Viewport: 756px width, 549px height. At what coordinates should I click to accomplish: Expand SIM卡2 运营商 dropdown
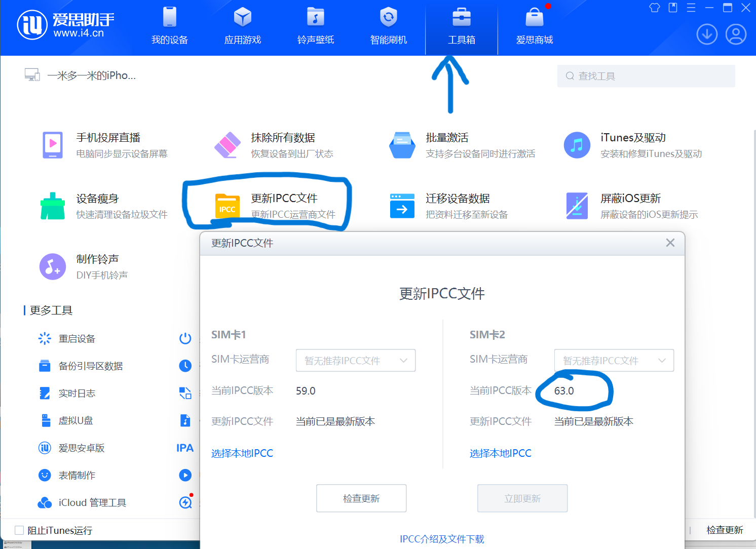[614, 360]
